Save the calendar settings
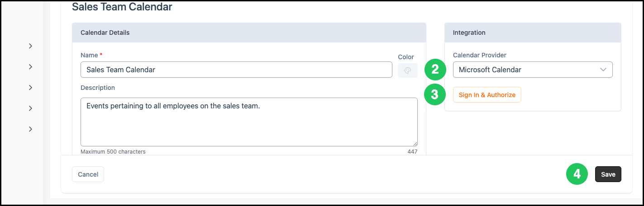This screenshot has height=206, width=644. click(x=608, y=174)
